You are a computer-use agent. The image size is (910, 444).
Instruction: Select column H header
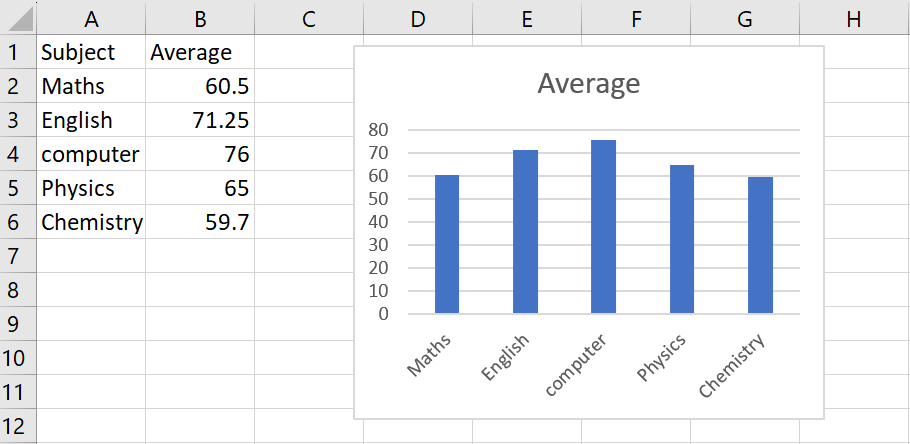(x=854, y=18)
